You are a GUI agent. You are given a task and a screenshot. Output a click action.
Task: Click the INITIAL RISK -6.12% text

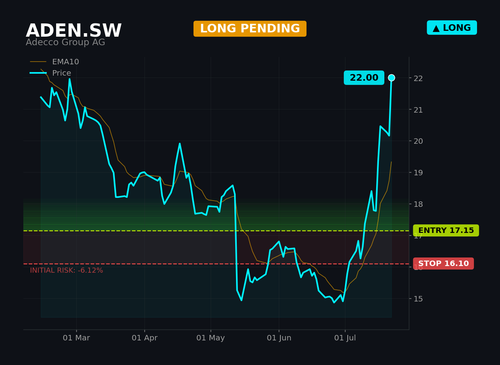coord(66,270)
